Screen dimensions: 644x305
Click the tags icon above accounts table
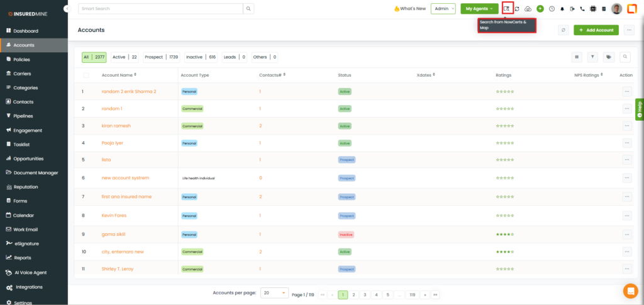coord(609,57)
